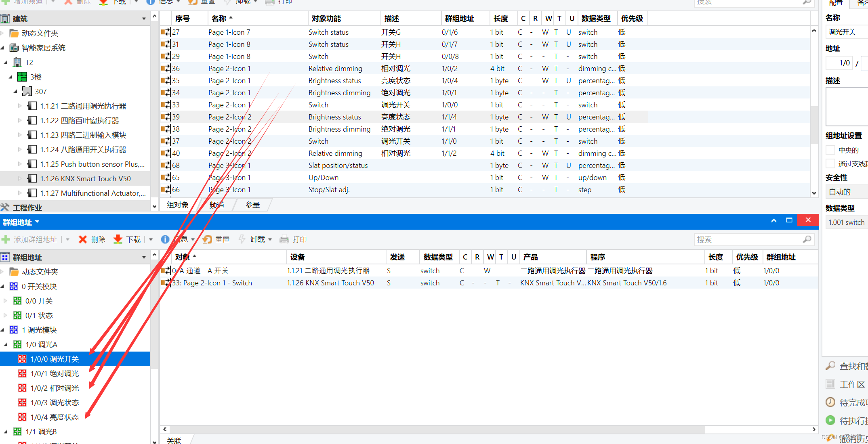868x444 pixels.
Task: Click the print icon in group address toolbar
Action: (284, 239)
